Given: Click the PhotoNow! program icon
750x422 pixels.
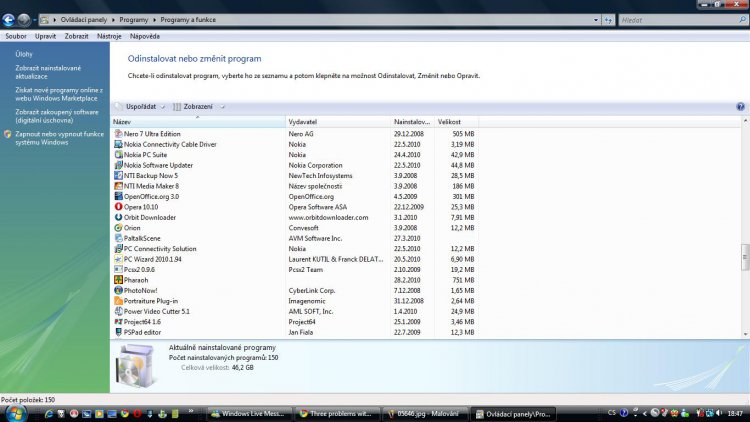Looking at the screenshot, I should coord(118,290).
